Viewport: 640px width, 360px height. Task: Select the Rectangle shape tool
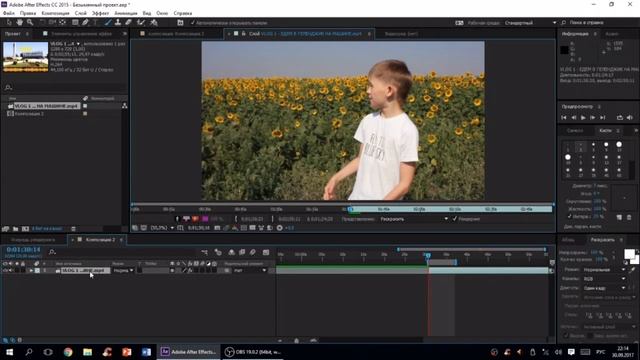coord(75,22)
